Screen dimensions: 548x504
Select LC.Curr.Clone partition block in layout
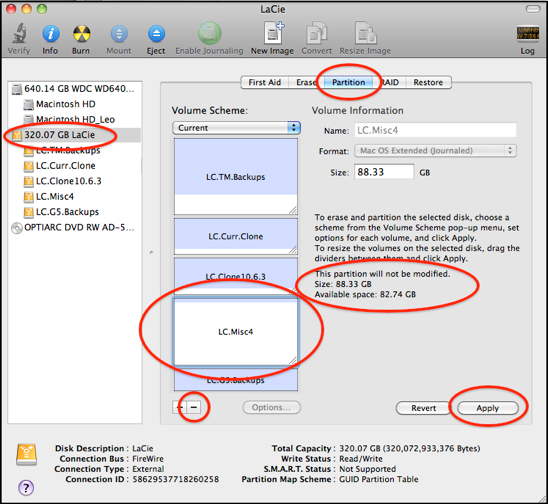coord(236,236)
